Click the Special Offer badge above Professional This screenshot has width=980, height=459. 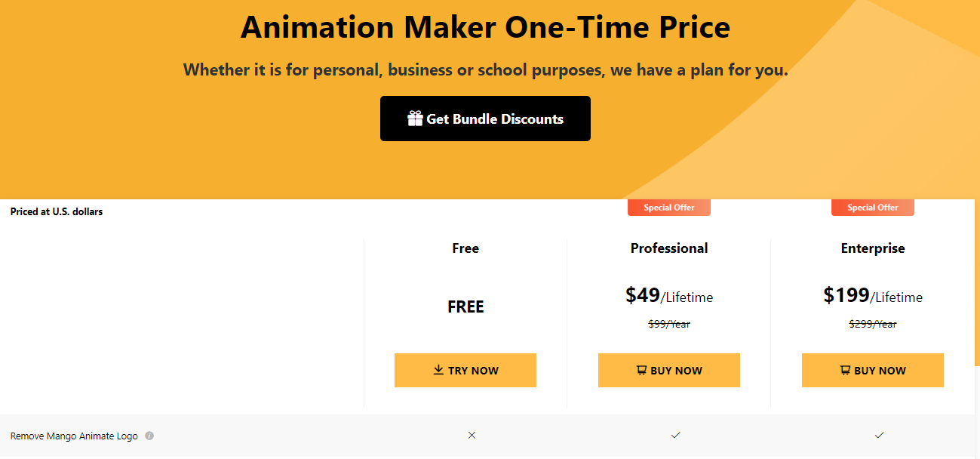click(668, 207)
